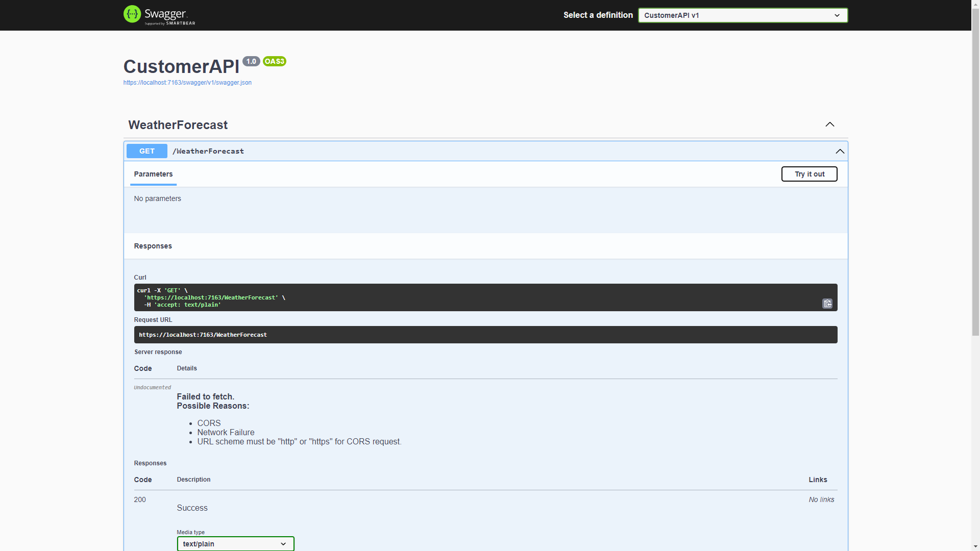The image size is (980, 551).
Task: Open the text/plain media type dropdown
Action: coord(235,544)
